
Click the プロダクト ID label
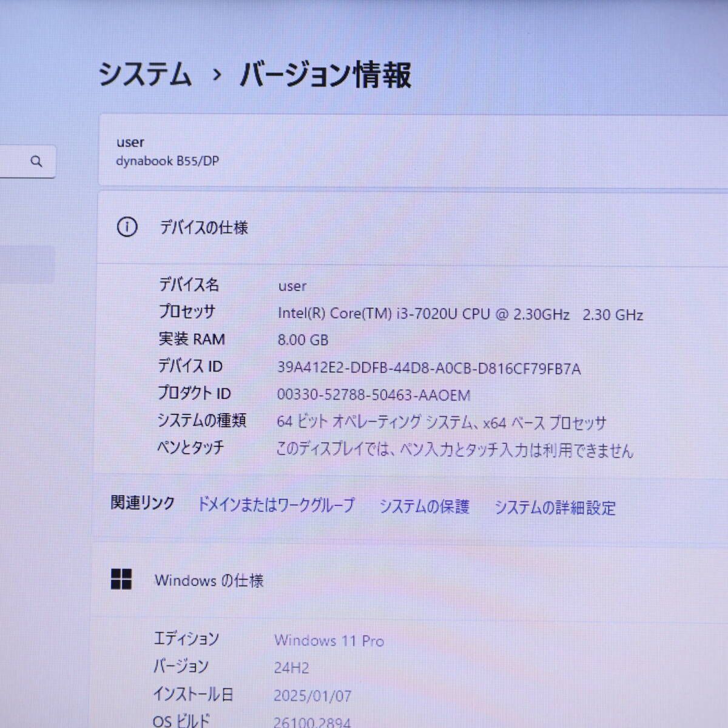coord(194,393)
